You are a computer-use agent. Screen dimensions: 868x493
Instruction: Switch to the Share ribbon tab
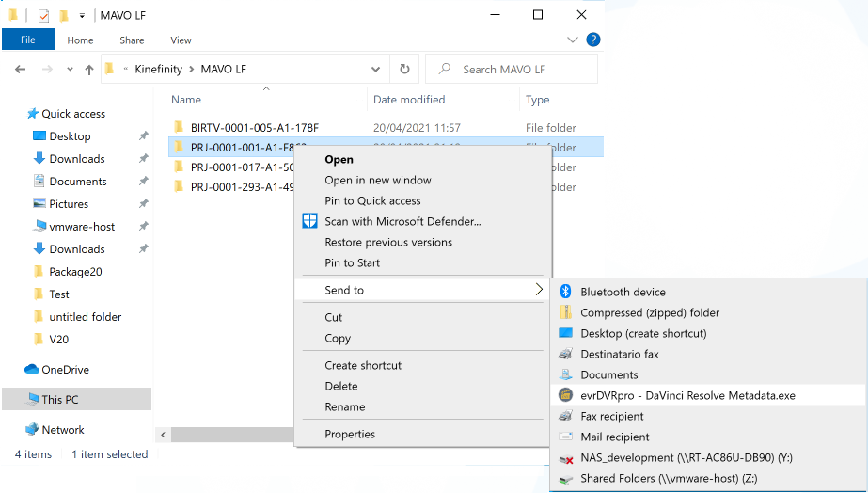click(132, 40)
